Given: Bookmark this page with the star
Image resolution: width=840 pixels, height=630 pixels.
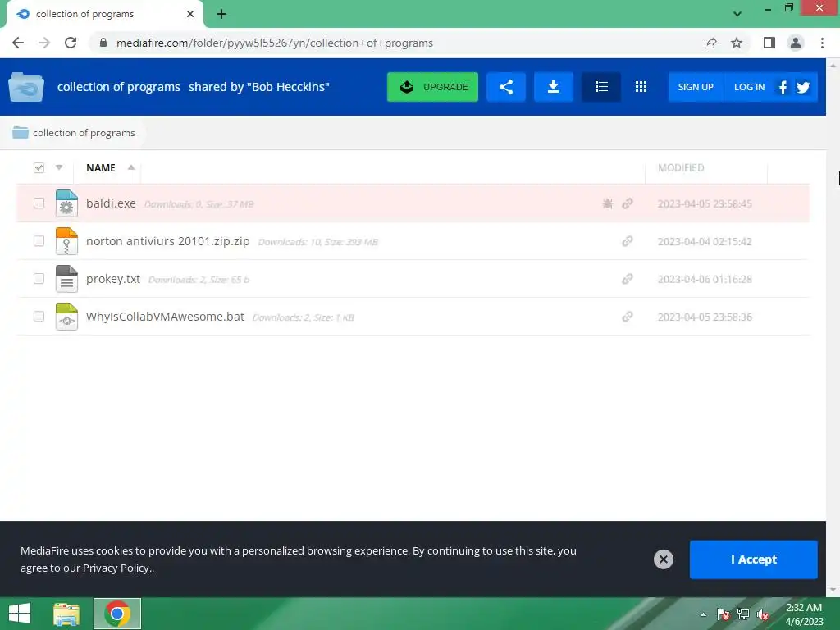Looking at the screenshot, I should [737, 43].
